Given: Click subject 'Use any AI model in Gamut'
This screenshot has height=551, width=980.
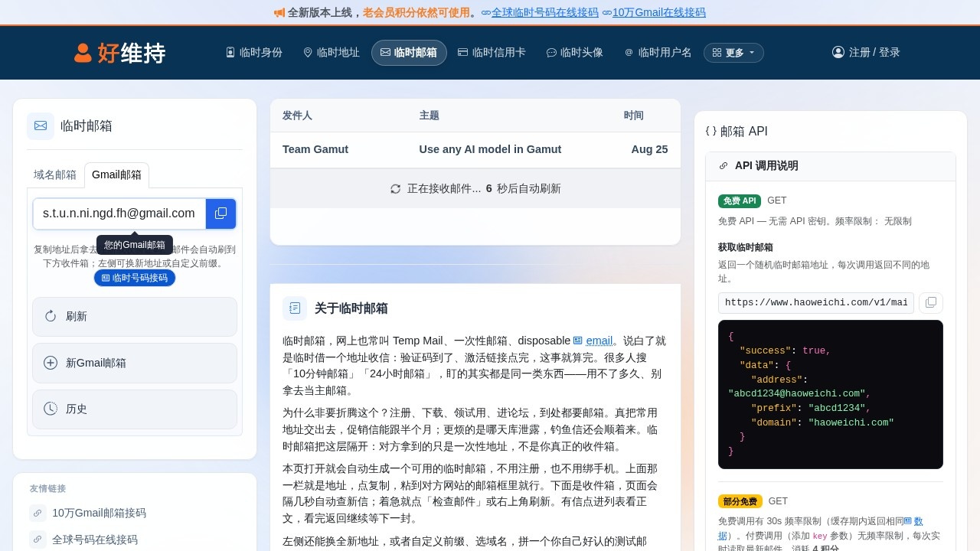Looking at the screenshot, I should [x=490, y=149].
